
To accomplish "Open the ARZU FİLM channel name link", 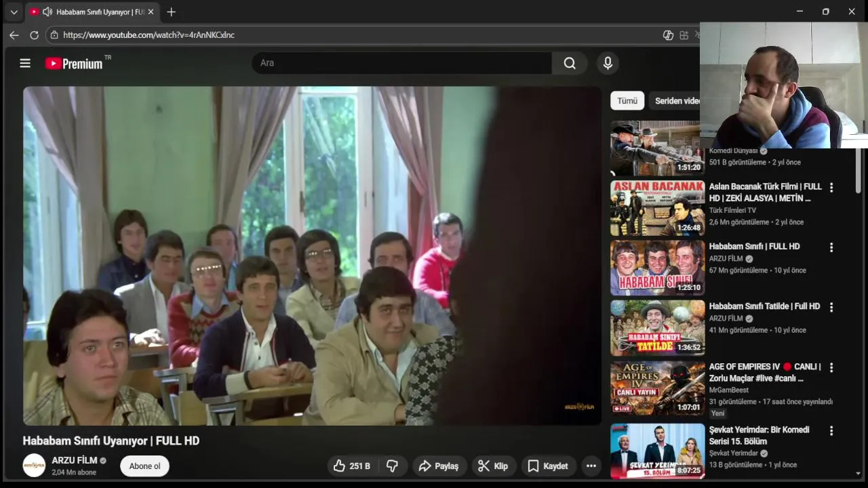I will [75, 460].
